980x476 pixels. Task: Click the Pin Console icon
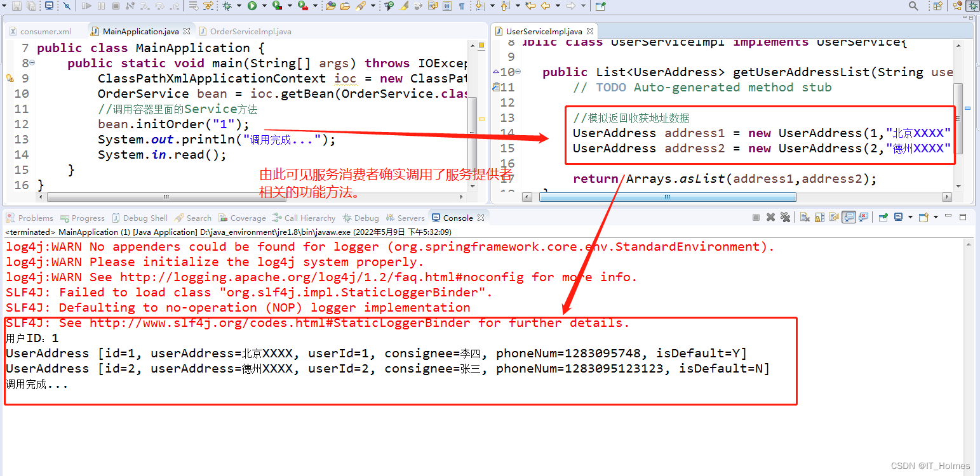tap(883, 217)
